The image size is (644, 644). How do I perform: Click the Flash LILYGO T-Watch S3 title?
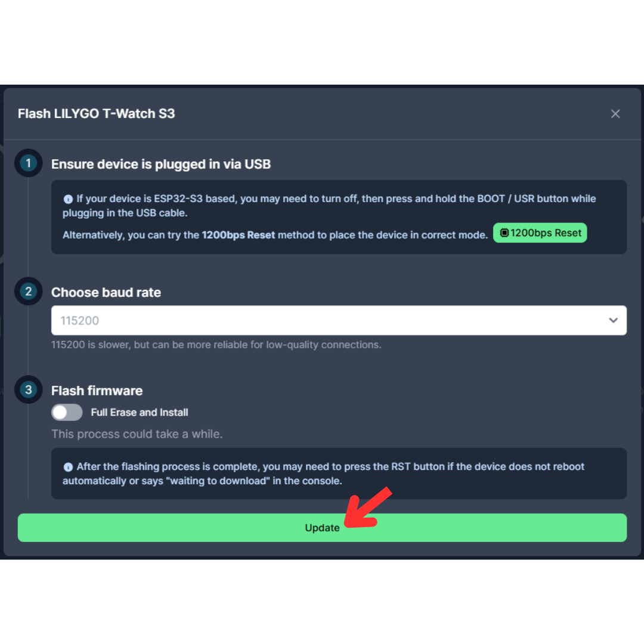tap(96, 114)
